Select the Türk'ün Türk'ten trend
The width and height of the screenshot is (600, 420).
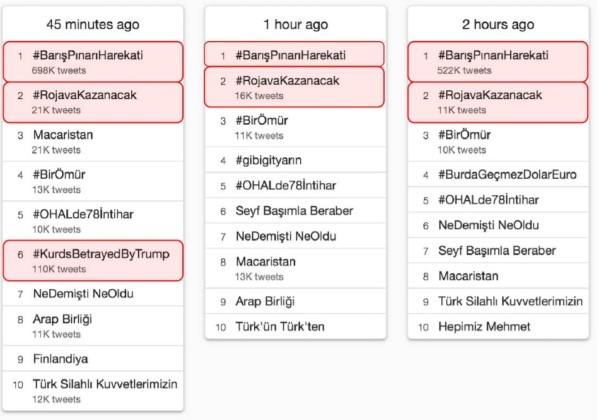(281, 327)
